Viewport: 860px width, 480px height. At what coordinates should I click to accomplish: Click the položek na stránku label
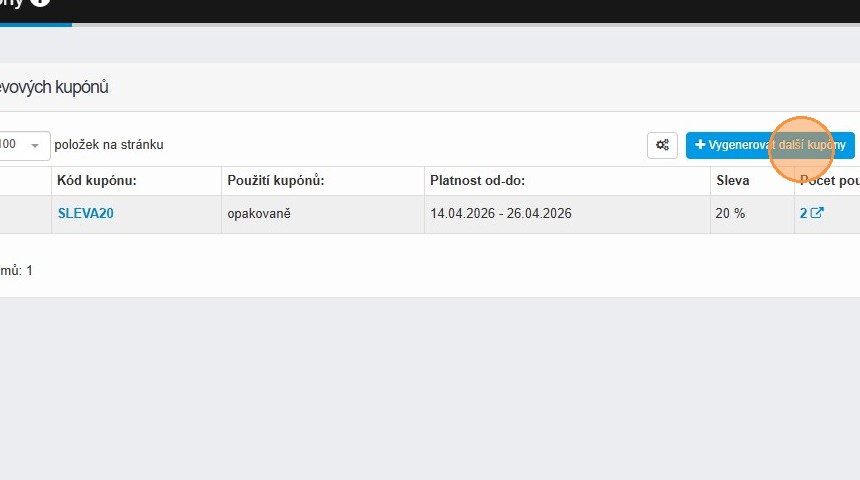coord(109,145)
